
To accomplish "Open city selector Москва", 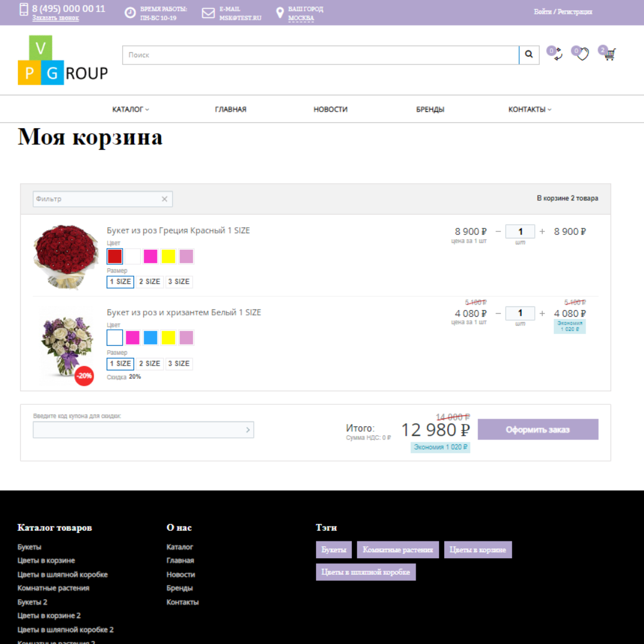I will point(301,18).
